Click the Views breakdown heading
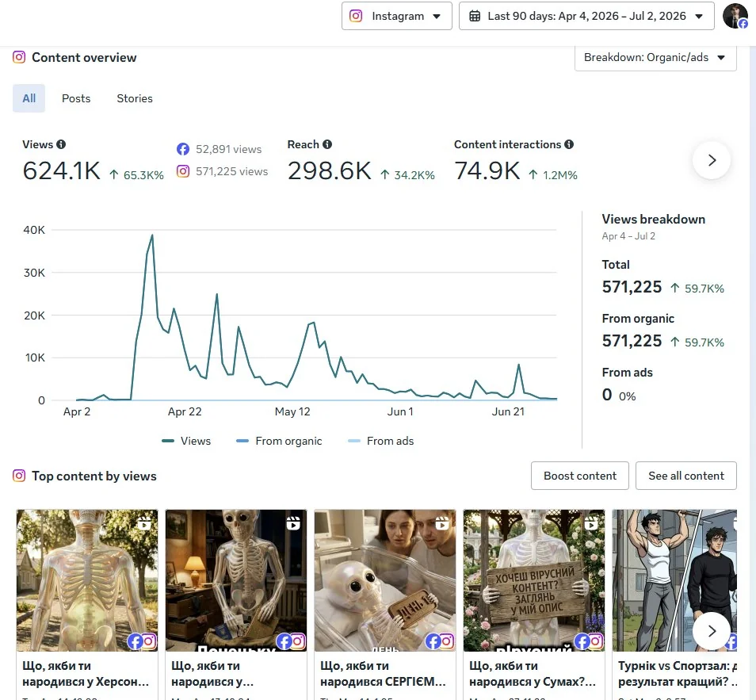756x700 pixels. pyautogui.click(x=653, y=219)
